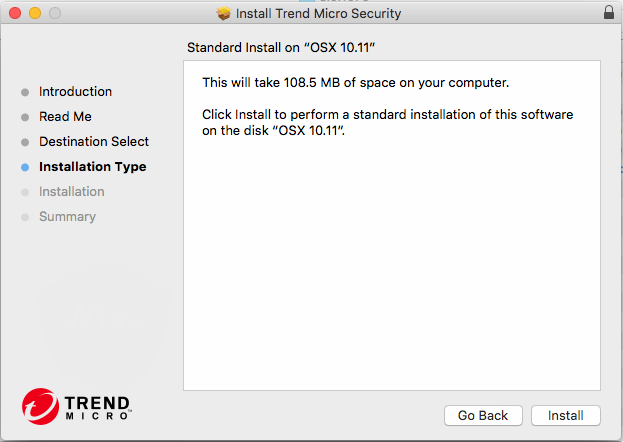The width and height of the screenshot is (623, 442).
Task: Select the Read Me step
Action: 65,117
